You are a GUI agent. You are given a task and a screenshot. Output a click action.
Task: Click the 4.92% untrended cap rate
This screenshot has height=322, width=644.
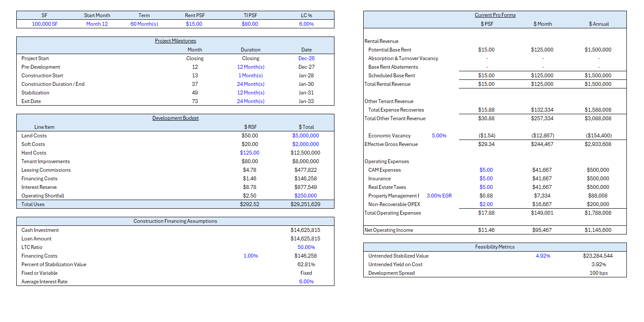click(543, 256)
